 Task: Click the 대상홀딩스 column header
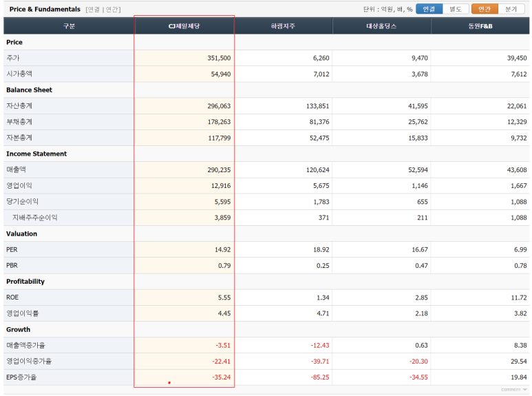click(381, 26)
